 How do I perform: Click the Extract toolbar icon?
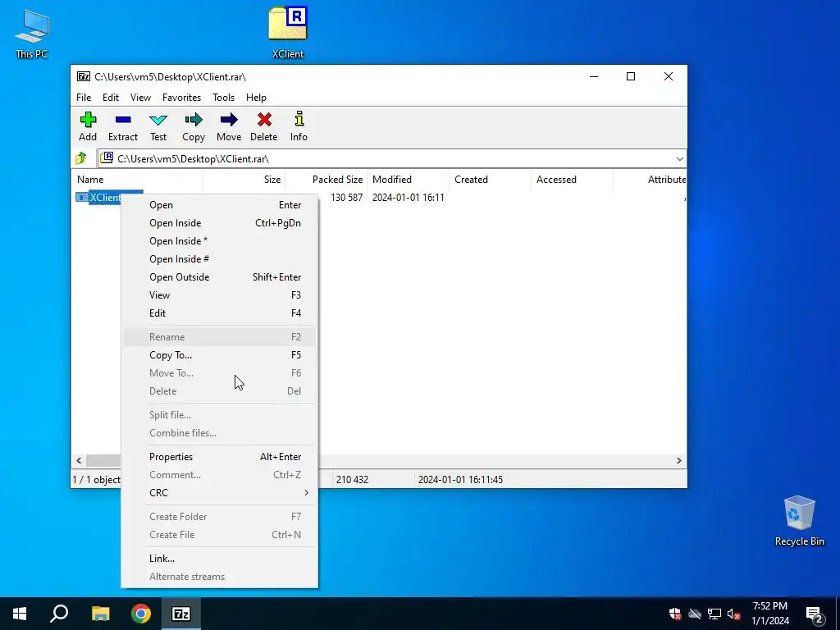123,126
